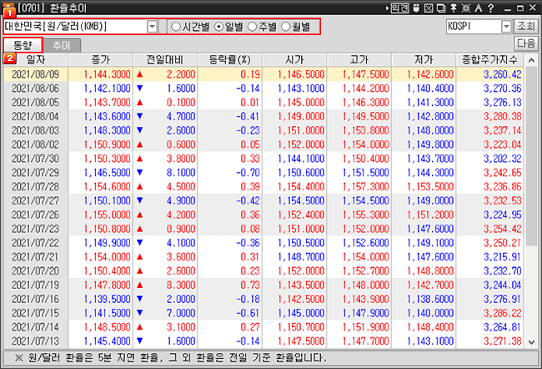Click the 등락률(%) column header
542x369 pixels.
[x=230, y=60]
